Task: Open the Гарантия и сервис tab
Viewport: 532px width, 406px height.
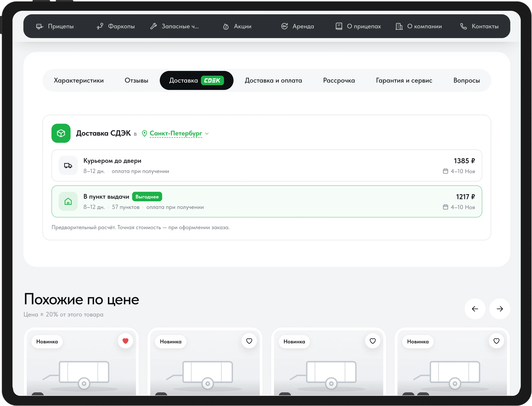Action: coord(404,80)
